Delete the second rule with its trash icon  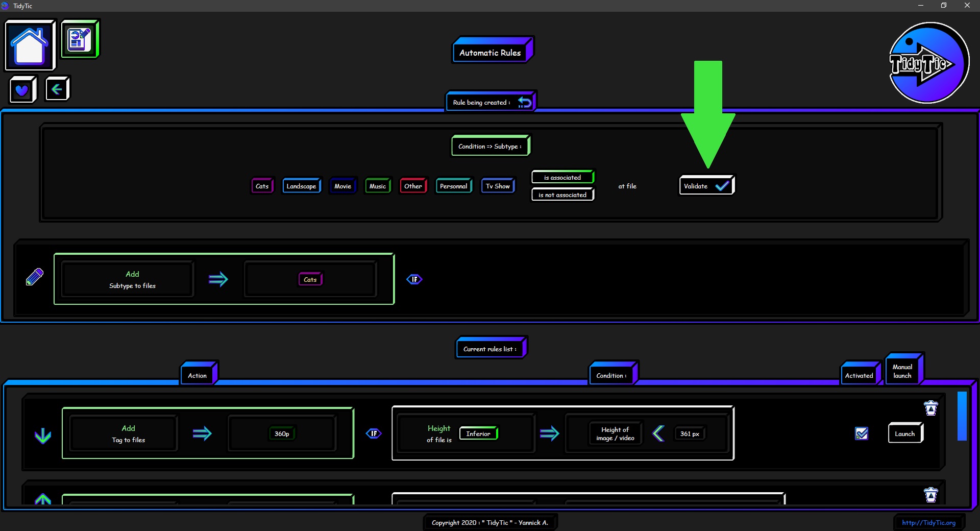click(x=931, y=495)
